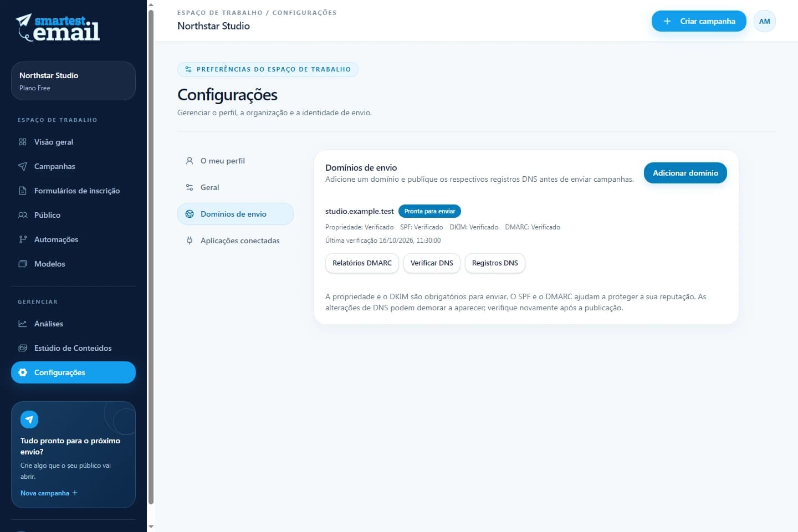Click the sidebar vertical scrollbar thumb
This screenshot has height=532, width=798.
(x=151, y=257)
